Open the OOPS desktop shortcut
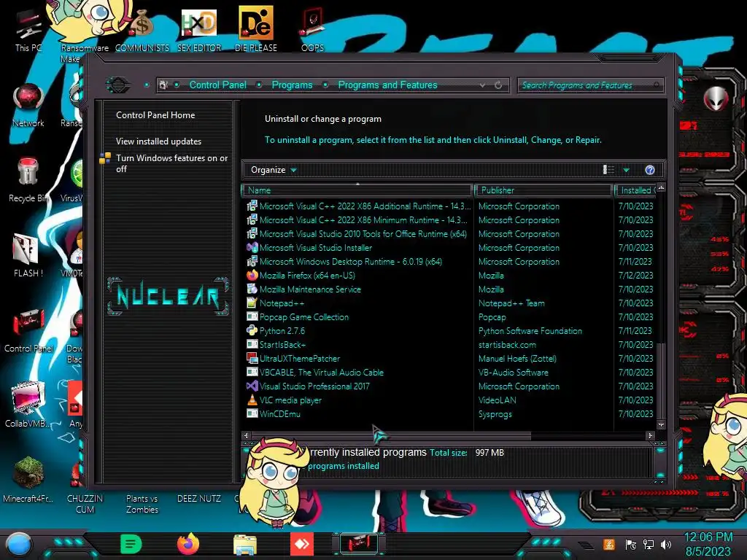 tap(312, 31)
